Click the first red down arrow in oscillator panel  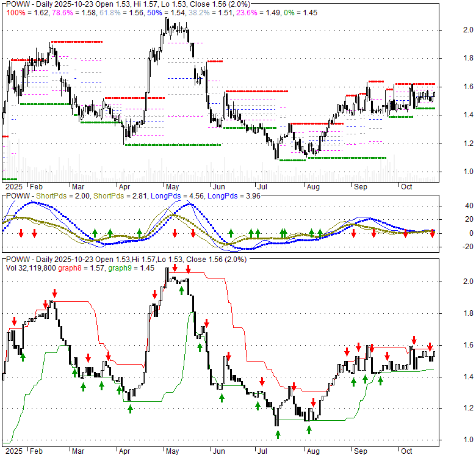(x=21, y=233)
